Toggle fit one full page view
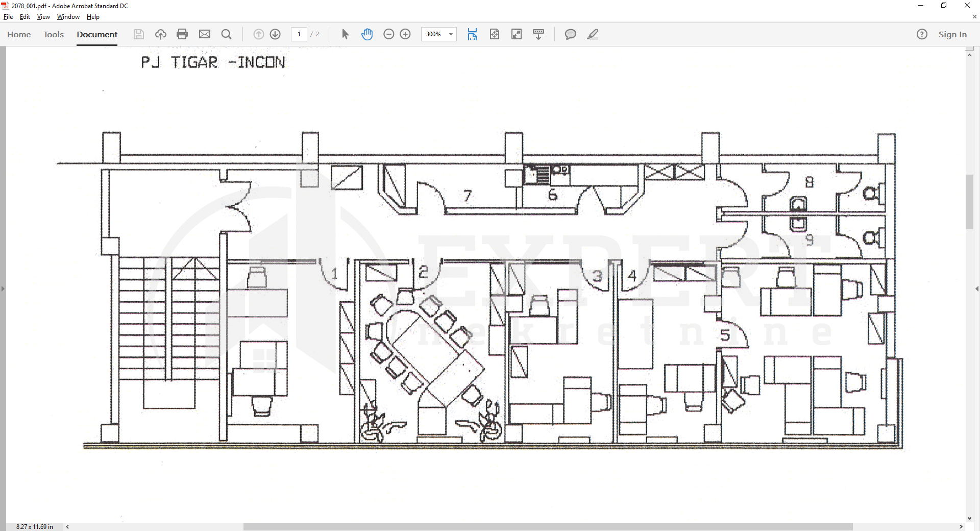Screen dimensions: 980x531 coord(495,34)
